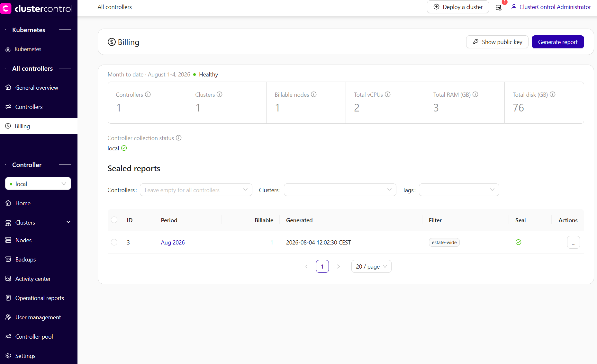This screenshot has height=364, width=597.
Task: Click the Backups sidebar icon
Action: coord(8,259)
